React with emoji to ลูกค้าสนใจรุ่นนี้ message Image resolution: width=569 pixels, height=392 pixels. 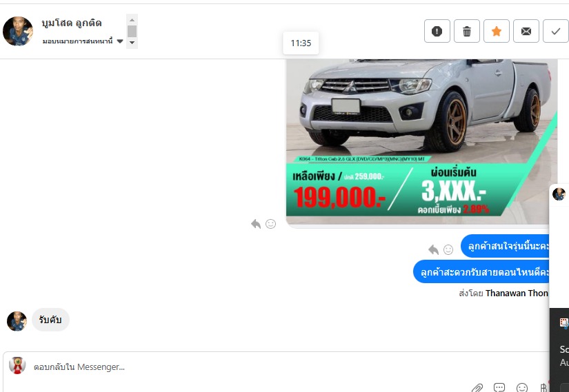tap(448, 249)
